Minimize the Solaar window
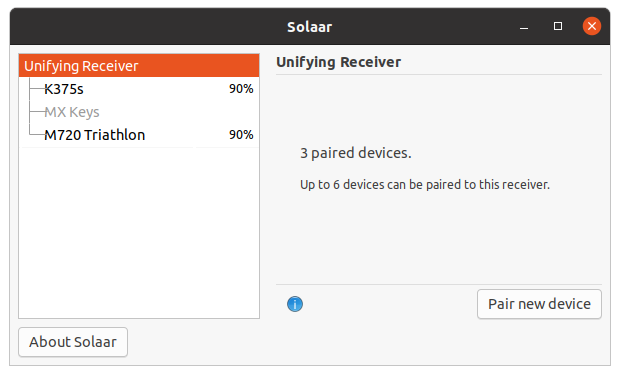 tap(524, 27)
